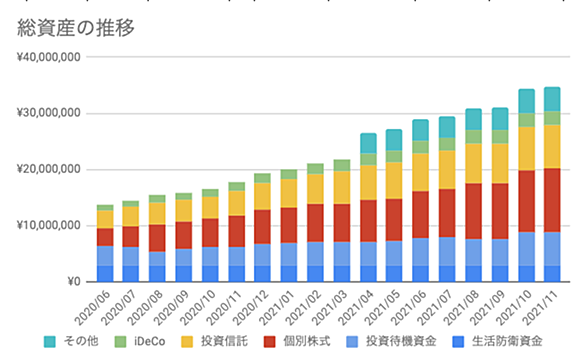Click the teal その他 segment of 2021/04 bar
The height and width of the screenshot is (363, 586).
(x=368, y=143)
